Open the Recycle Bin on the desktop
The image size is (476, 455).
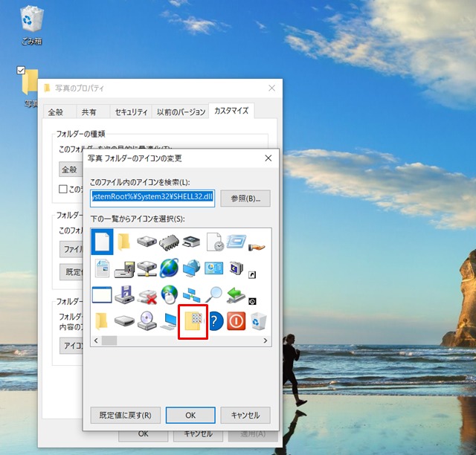31,25
